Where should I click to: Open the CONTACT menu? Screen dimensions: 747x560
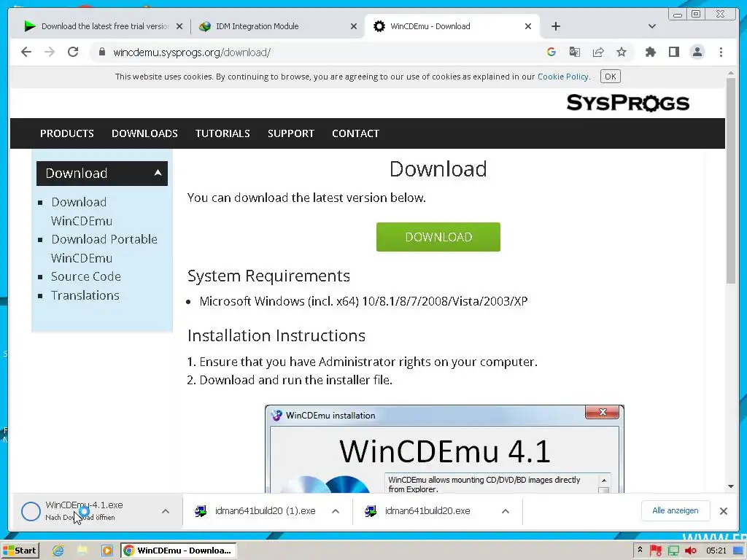355,133
